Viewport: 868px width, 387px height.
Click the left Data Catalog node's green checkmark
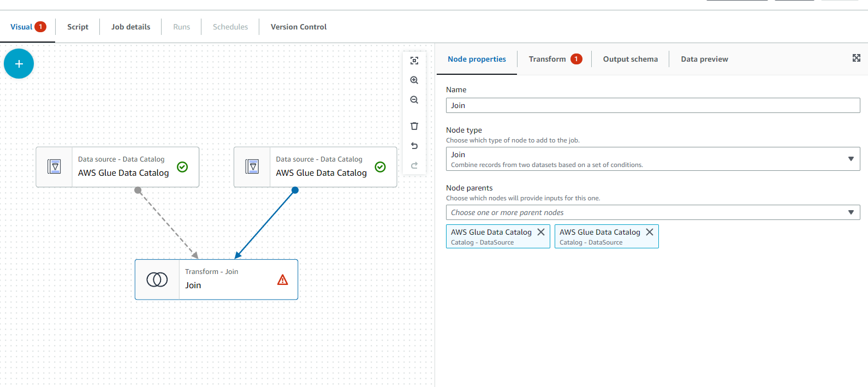[x=182, y=167]
